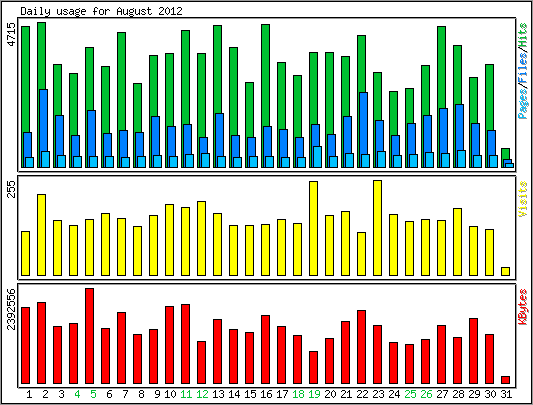Click the yellow Visits bar for day 2
This screenshot has height=405, width=533.
[x=41, y=235]
